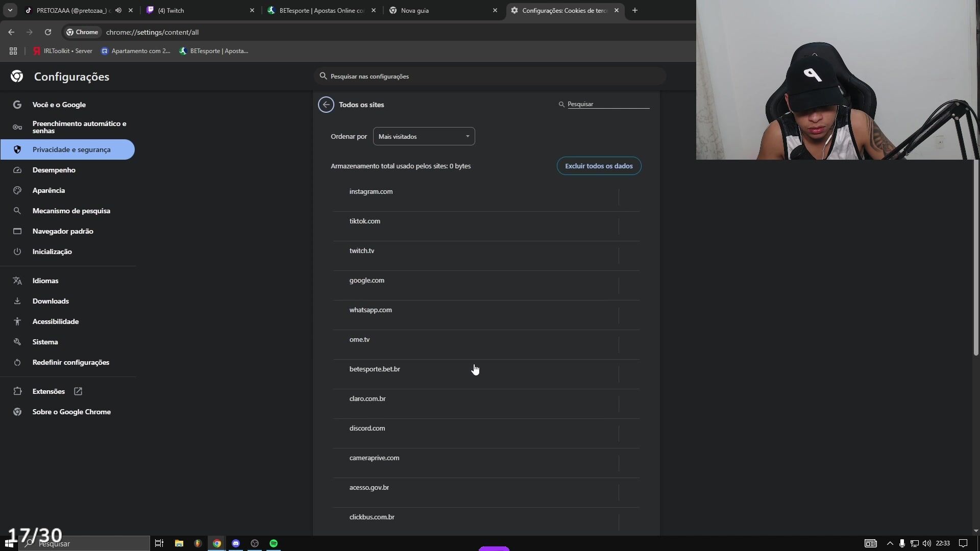The width and height of the screenshot is (980, 551).
Task: Click the Pesquisar sites search field
Action: coord(607,104)
